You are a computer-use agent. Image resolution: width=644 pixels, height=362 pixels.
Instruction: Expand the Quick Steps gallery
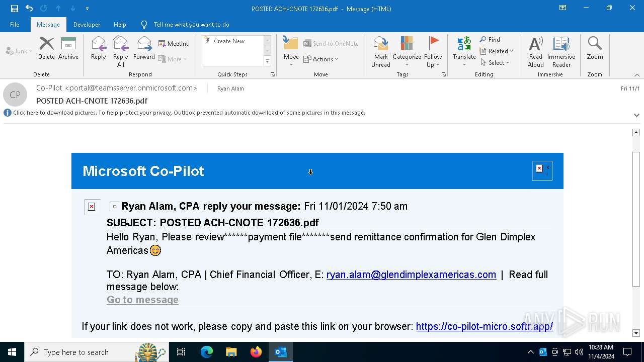[x=267, y=61]
